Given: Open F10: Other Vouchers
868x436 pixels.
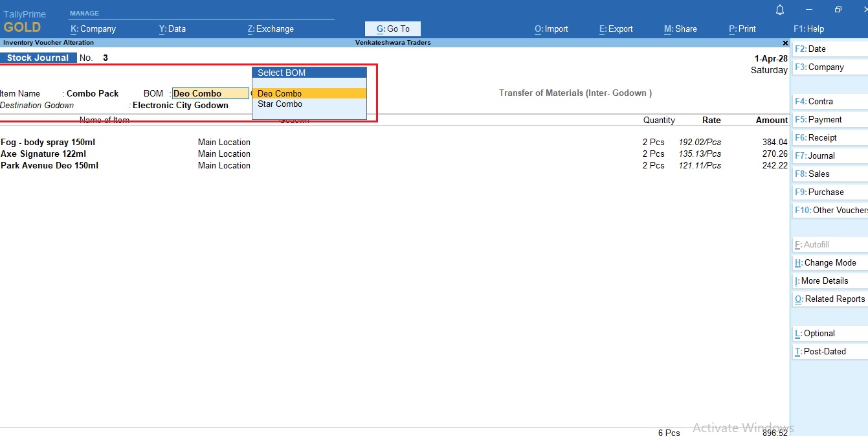Looking at the screenshot, I should pyautogui.click(x=830, y=210).
